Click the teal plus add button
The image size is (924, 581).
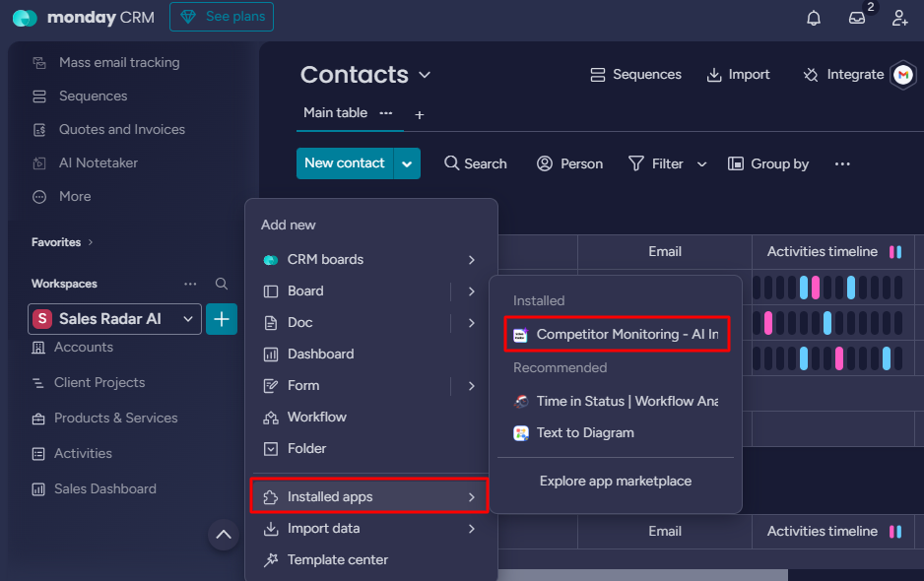click(222, 319)
